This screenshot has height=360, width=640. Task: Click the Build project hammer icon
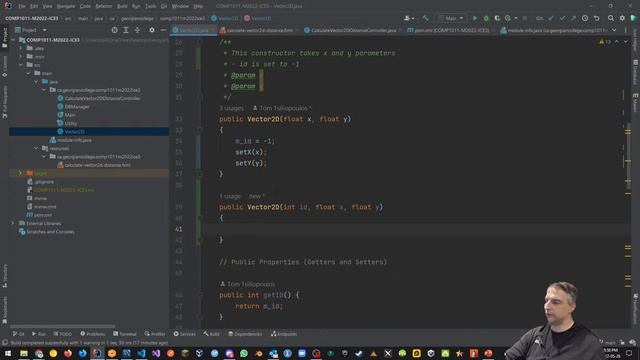(425, 18)
